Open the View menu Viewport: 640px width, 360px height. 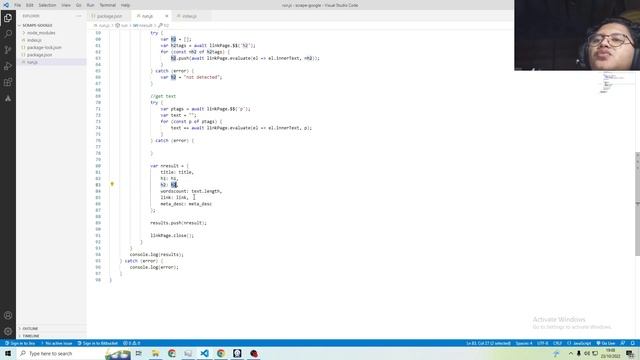click(66, 5)
